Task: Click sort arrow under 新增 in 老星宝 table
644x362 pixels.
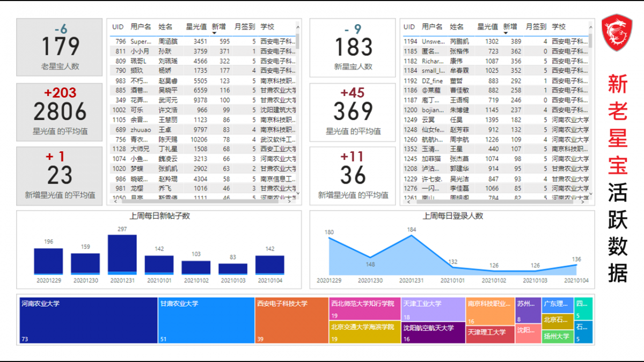Action: [x=215, y=33]
